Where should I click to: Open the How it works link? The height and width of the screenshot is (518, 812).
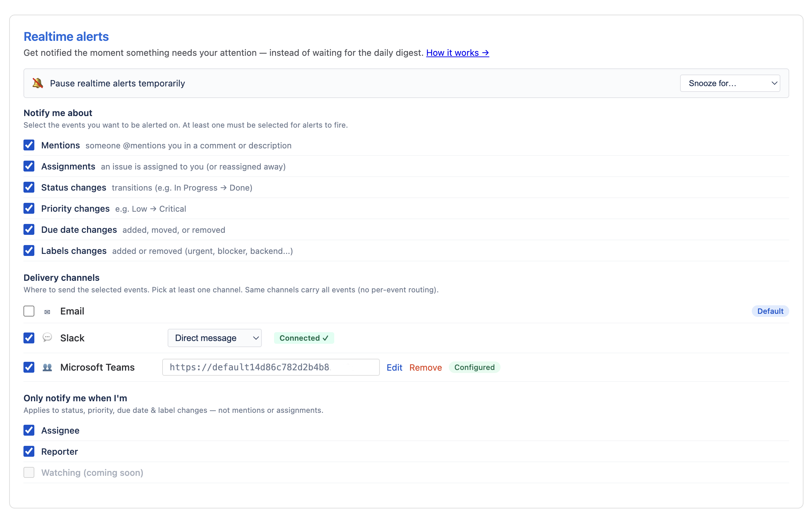click(458, 53)
